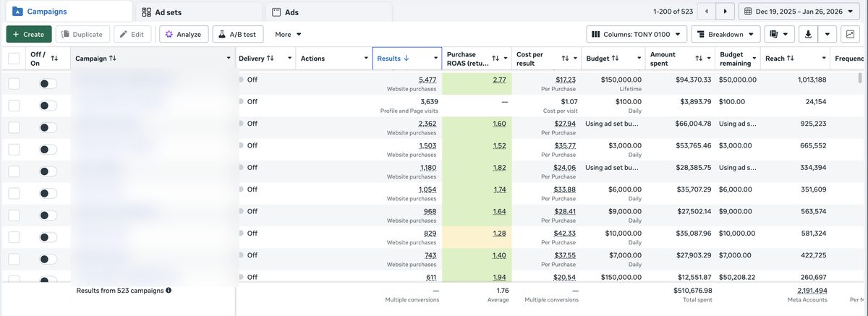Click the Duplicate button
This screenshot has height=316, width=868.
(82, 34)
